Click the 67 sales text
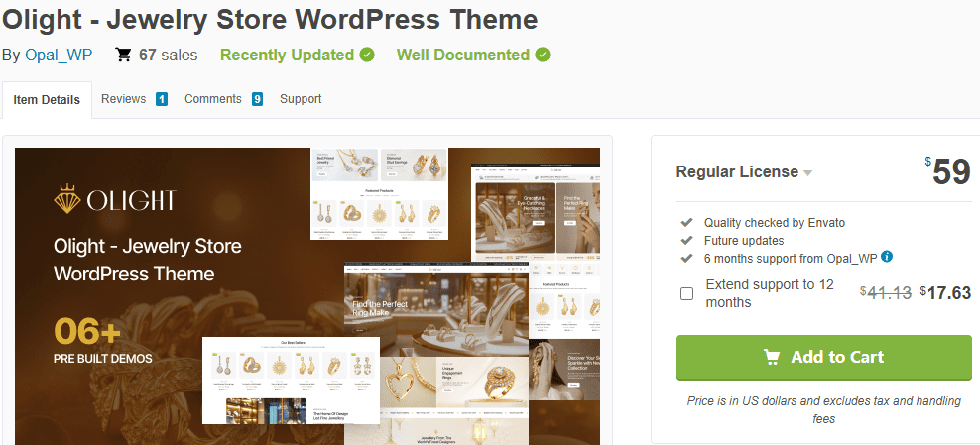The width and height of the screenshot is (980, 445). (168, 55)
